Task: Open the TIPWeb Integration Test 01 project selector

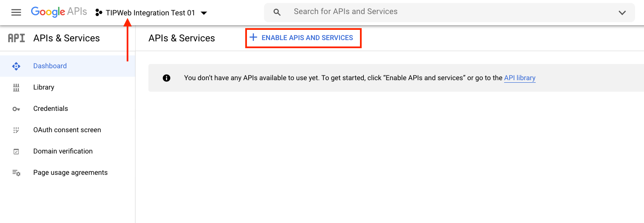Action: pos(151,13)
